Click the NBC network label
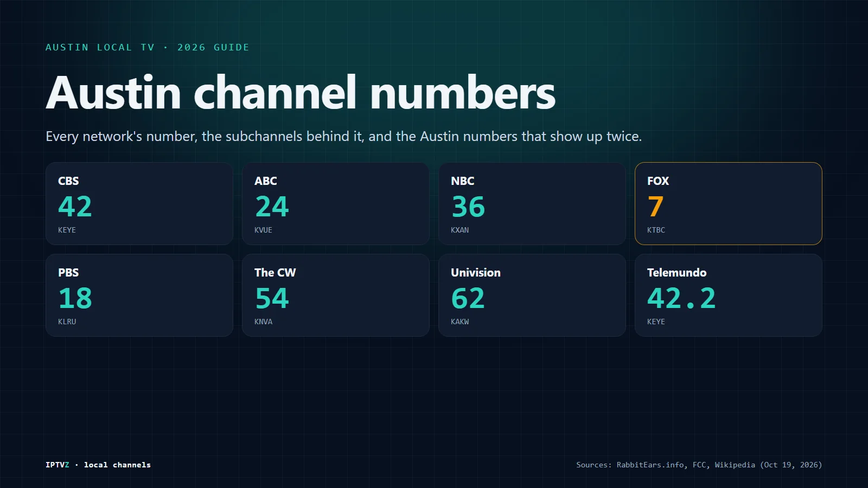The image size is (868, 488). pyautogui.click(x=463, y=181)
